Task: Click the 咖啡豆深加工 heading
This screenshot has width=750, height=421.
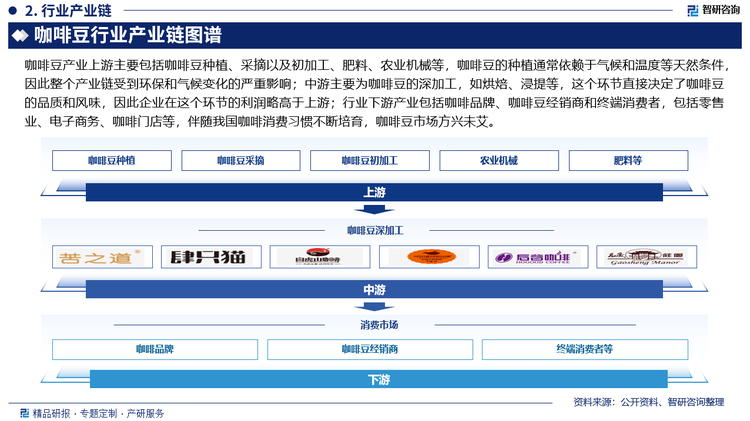Action: [x=375, y=231]
